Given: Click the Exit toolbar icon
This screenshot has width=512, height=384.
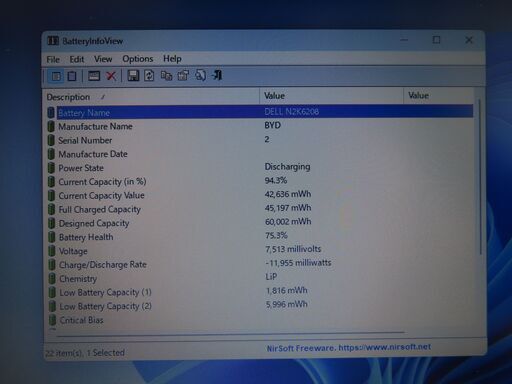Looking at the screenshot, I should tap(217, 76).
